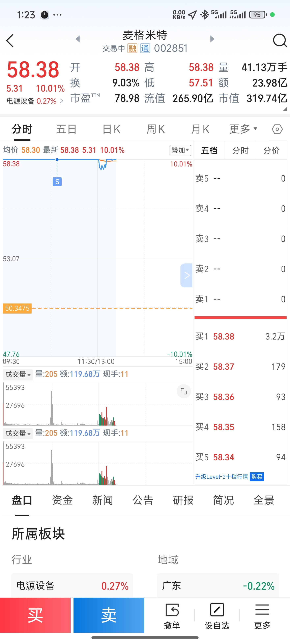Screen dimensions: 290x644
Task: Tap the 通 connect badge
Action: tap(145, 48)
